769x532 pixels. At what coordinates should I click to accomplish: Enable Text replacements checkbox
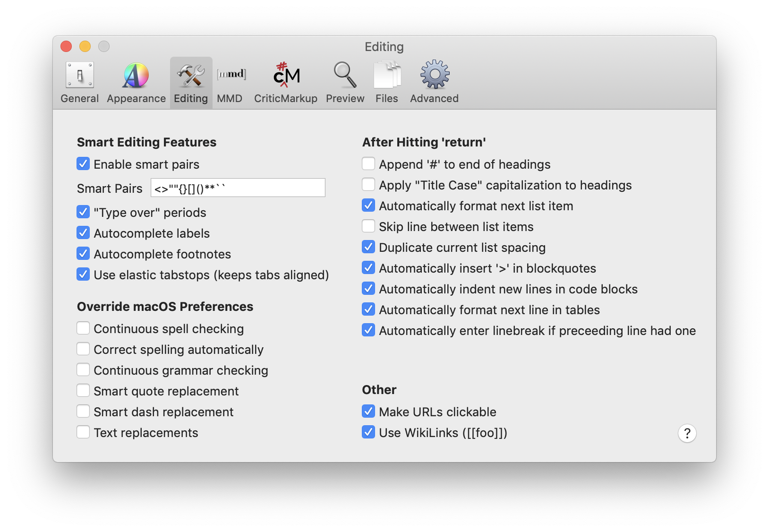pos(83,432)
